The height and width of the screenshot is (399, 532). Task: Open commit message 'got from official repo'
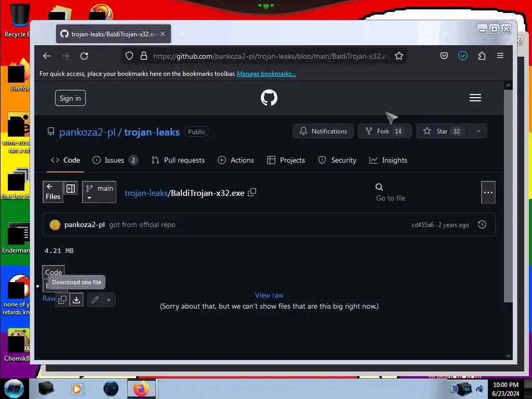(142, 224)
